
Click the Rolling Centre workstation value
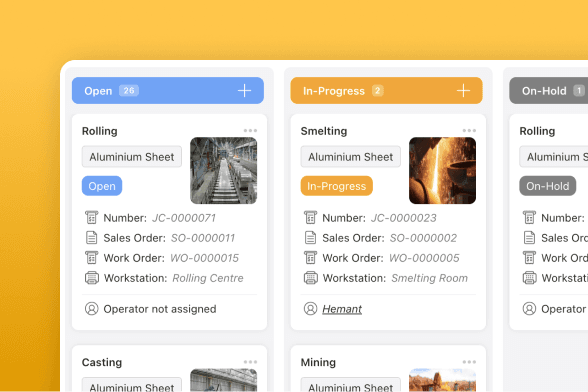(x=208, y=278)
